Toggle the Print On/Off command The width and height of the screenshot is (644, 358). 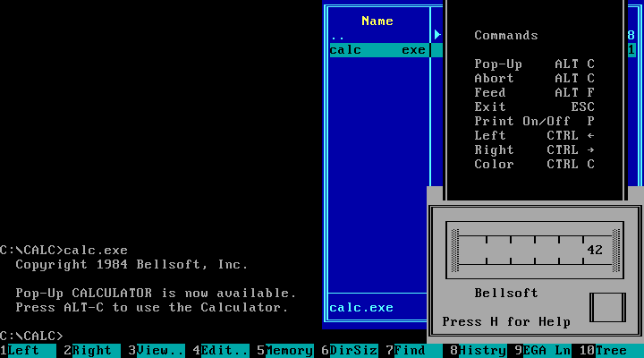pyautogui.click(x=534, y=121)
